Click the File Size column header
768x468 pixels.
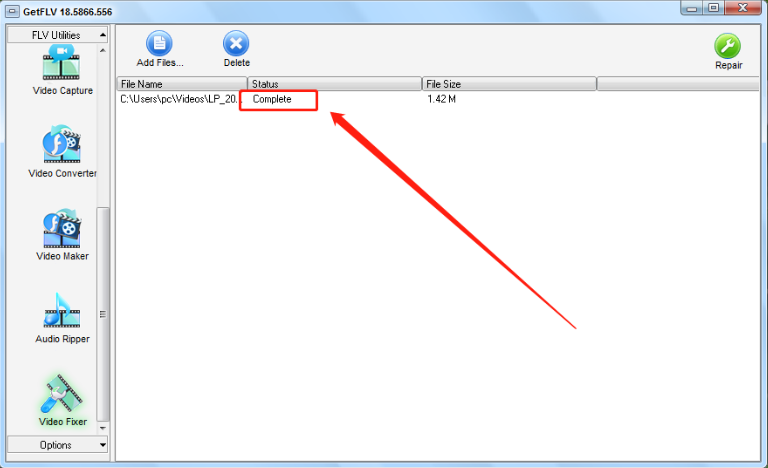509,84
